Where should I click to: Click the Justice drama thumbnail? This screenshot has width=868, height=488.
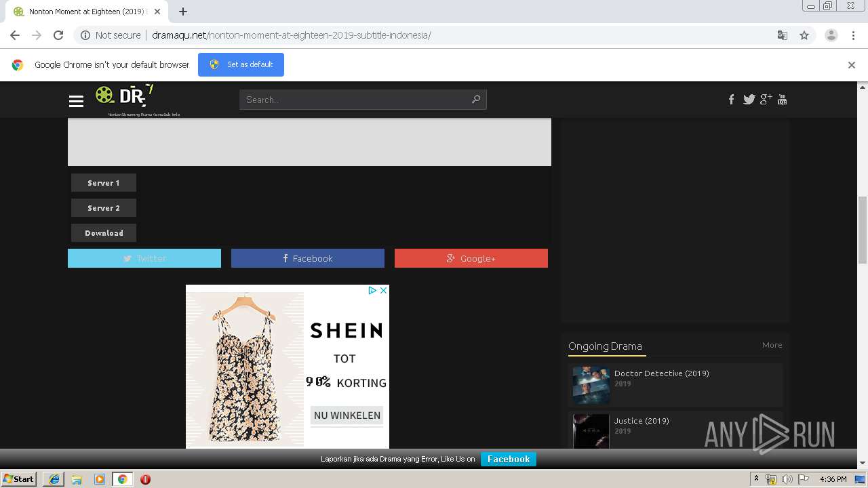[591, 431]
